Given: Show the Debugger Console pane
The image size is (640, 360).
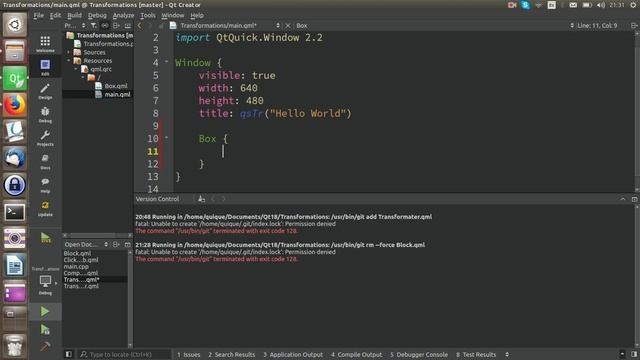Looking at the screenshot, I should [419, 354].
